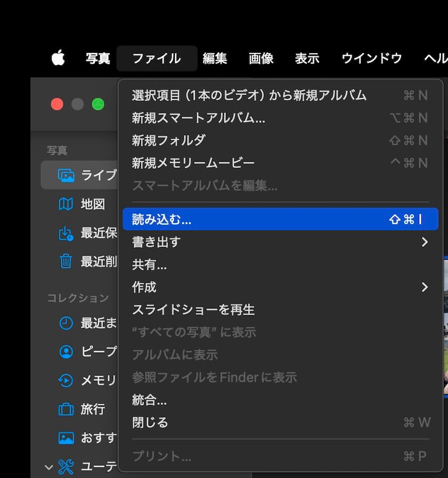Open the 編集 menu
The height and width of the screenshot is (478, 448).
pyautogui.click(x=215, y=58)
